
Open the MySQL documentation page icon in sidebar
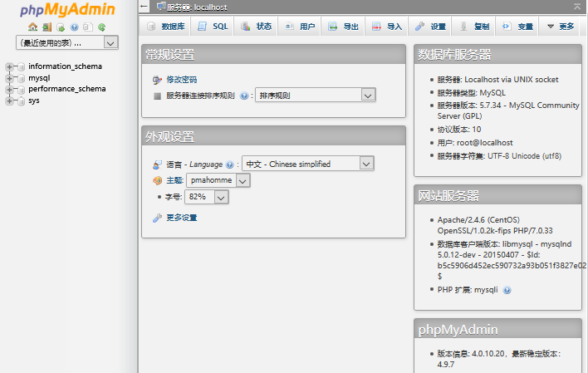[x=88, y=27]
